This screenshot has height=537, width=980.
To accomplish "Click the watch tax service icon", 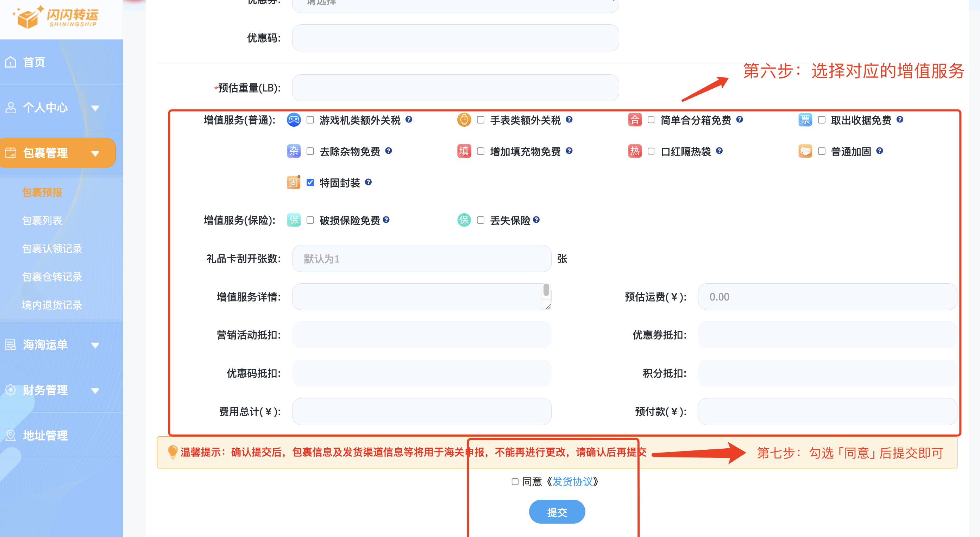I will pos(464,120).
